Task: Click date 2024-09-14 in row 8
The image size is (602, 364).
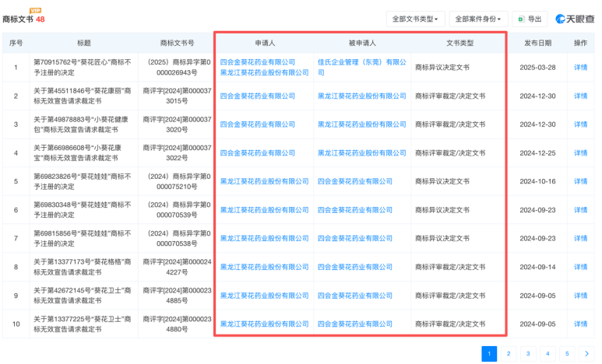Action: pos(537,267)
